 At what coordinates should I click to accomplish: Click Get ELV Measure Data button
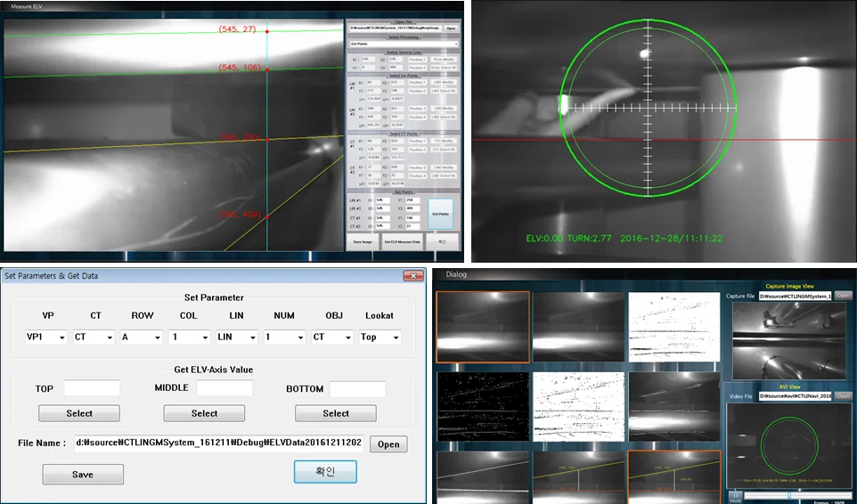tap(402, 241)
